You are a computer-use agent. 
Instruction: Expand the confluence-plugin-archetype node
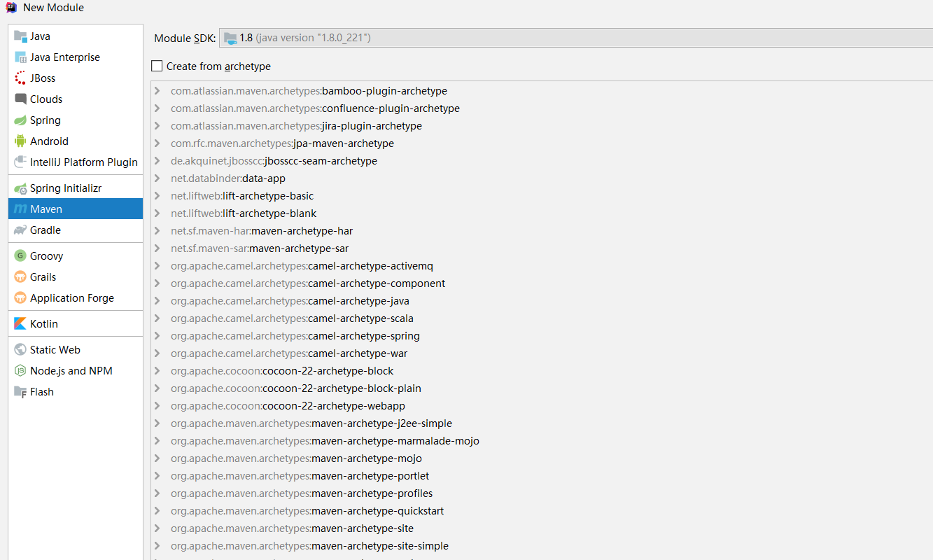click(x=157, y=108)
